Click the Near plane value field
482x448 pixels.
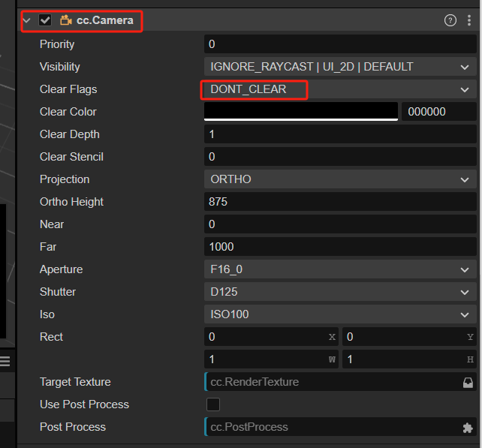point(340,224)
